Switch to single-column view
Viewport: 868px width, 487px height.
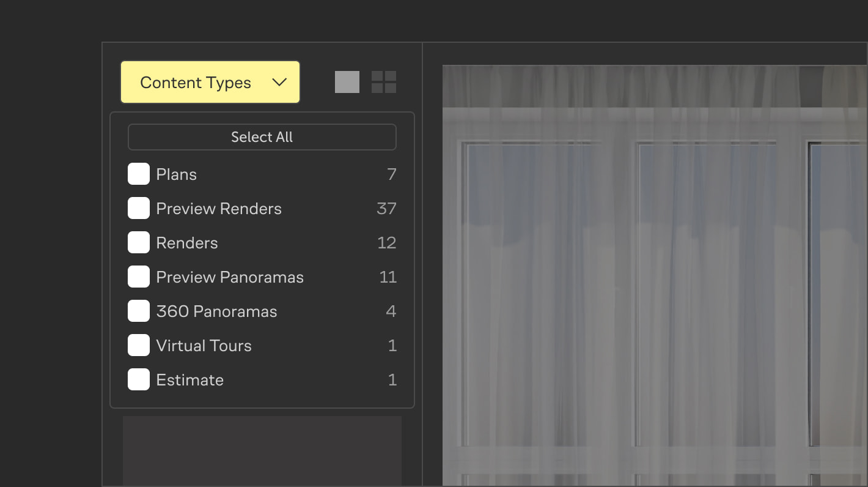347,81
